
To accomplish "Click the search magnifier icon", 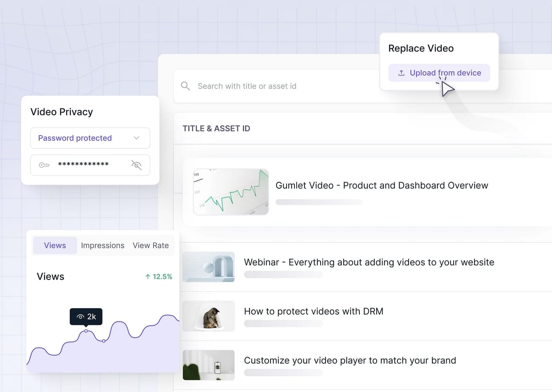I will (x=185, y=86).
